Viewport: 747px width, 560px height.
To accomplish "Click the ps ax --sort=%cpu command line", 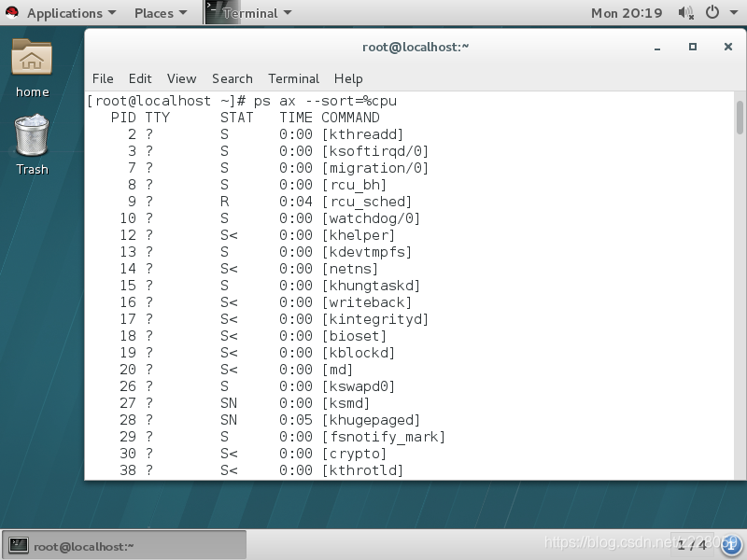I will tap(242, 101).
